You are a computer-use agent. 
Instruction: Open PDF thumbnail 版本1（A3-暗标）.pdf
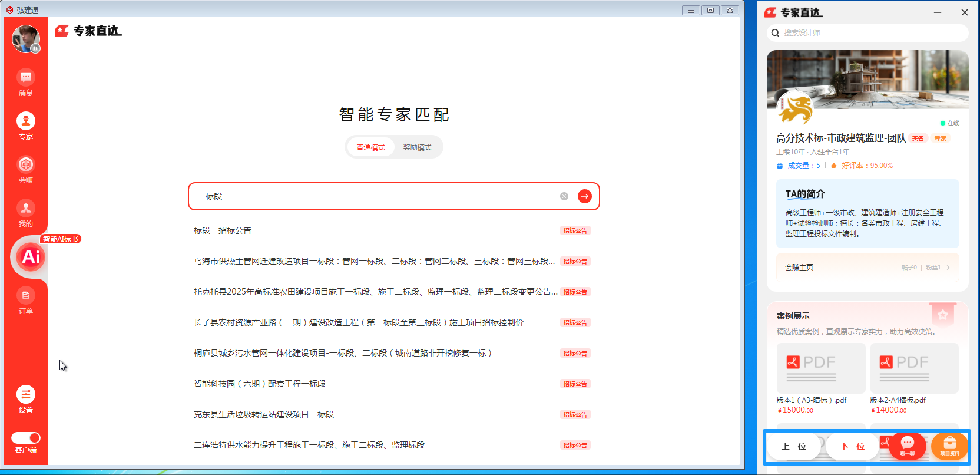click(x=821, y=368)
